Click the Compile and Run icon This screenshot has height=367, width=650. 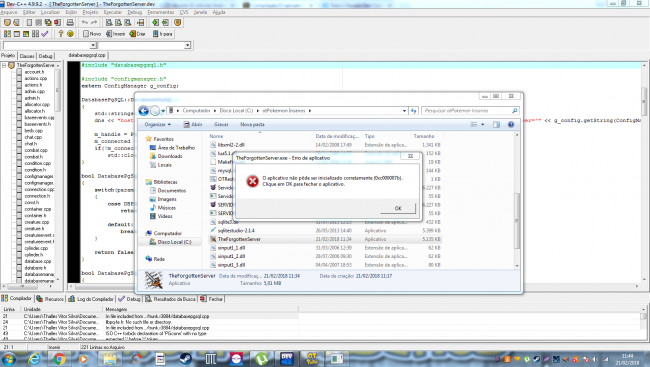(26, 34)
